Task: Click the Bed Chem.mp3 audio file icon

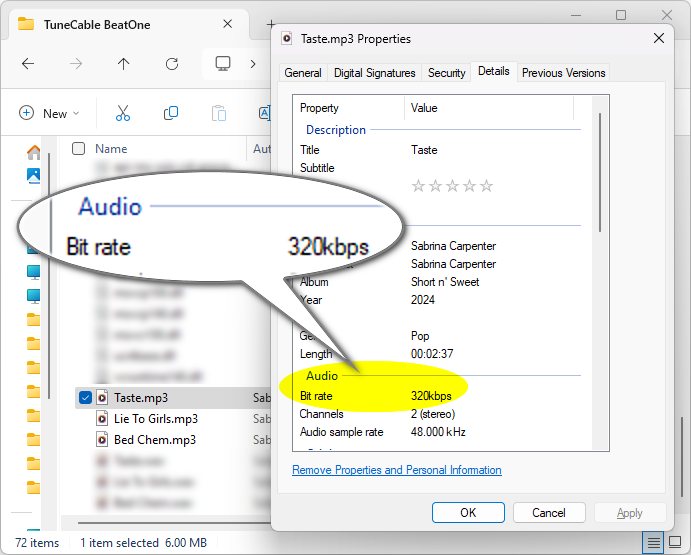Action: [102, 440]
